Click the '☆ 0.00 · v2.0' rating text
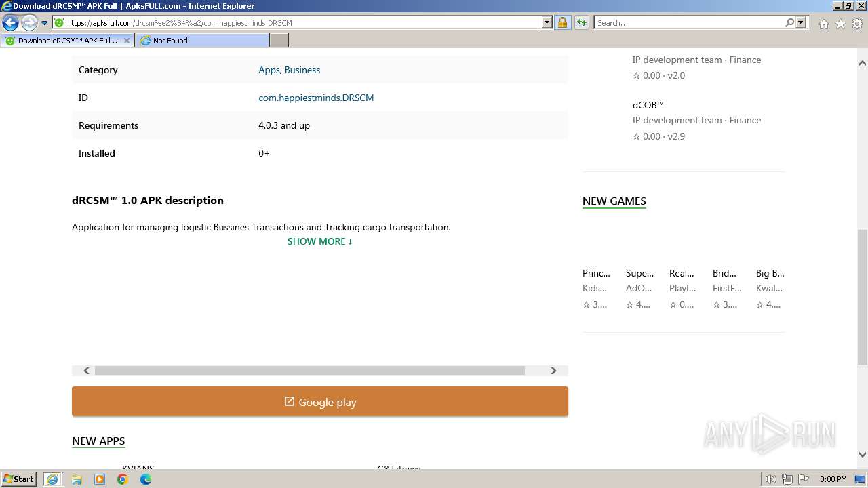Viewport: 868px width, 488px height. tap(659, 75)
